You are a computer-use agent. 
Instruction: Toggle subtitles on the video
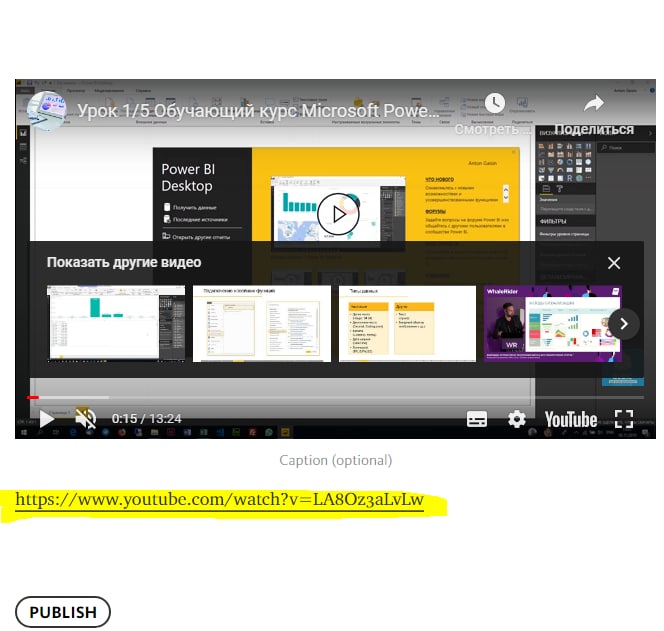(x=477, y=419)
